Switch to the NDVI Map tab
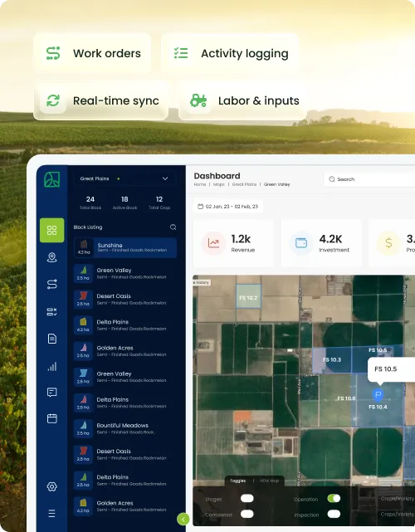 pos(270,481)
